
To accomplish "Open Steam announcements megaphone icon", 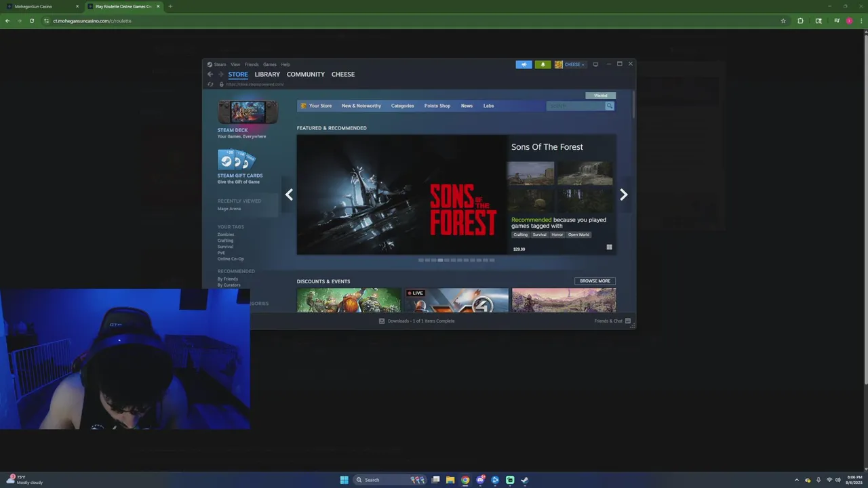I will [x=524, y=64].
